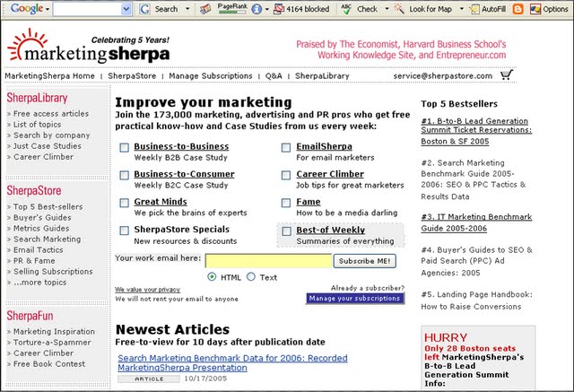
Task: Click the HURRY Boston seats ad box
Action: pyautogui.click(x=478, y=358)
